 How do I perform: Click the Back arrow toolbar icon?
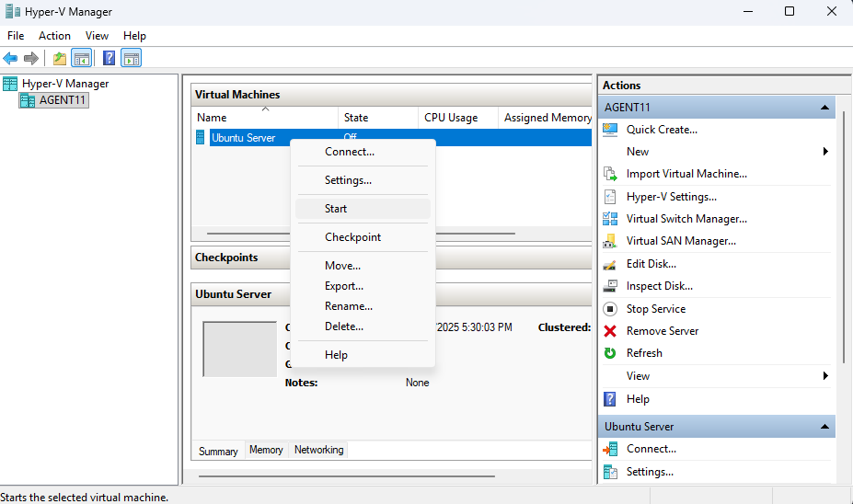pyautogui.click(x=11, y=59)
